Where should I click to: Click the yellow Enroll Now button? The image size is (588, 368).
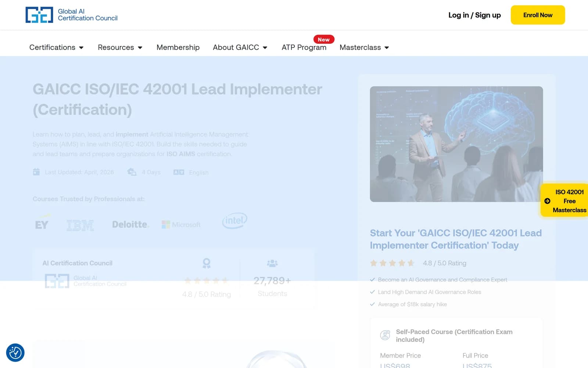538,15
